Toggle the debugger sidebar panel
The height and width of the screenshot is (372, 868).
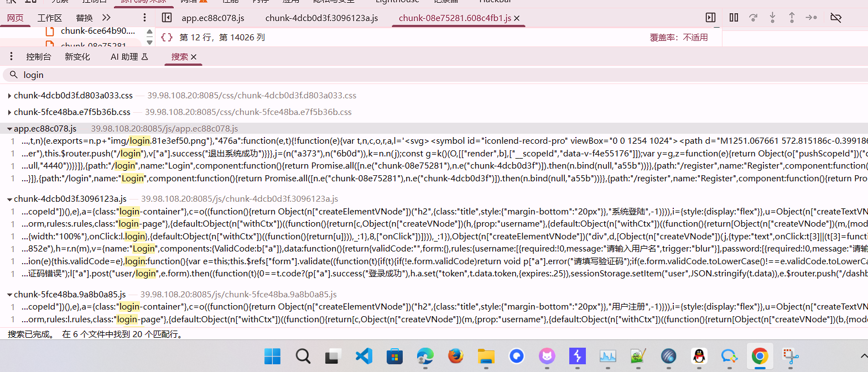pos(710,18)
